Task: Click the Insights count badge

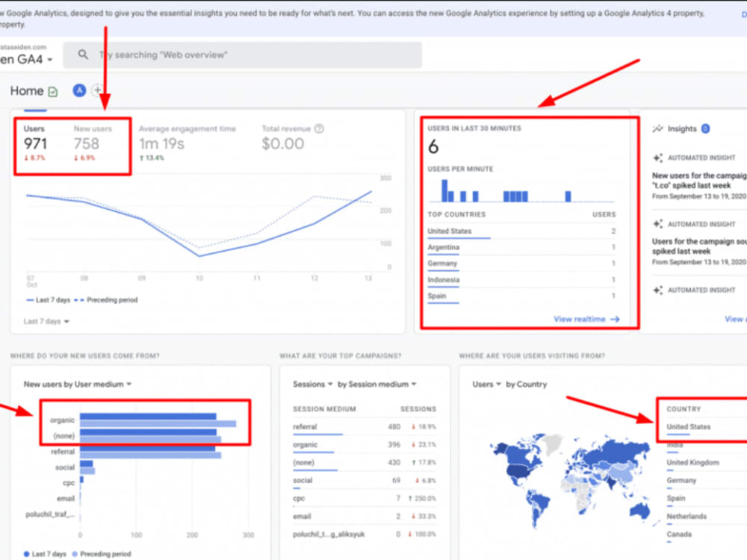Action: 706,128
